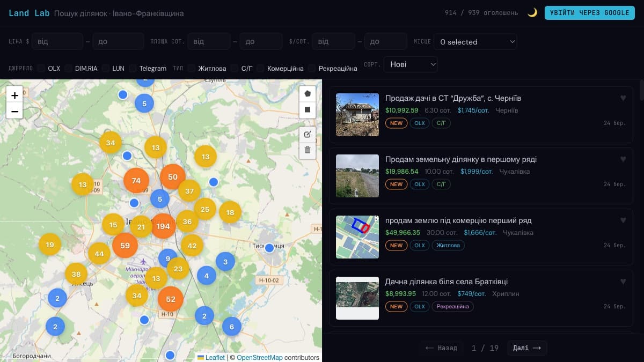Image resolution: width=644 pixels, height=362 pixels.
Task: Open the 'Сорт.' sorting dropdown showing 'Нові'
Action: pyautogui.click(x=411, y=64)
